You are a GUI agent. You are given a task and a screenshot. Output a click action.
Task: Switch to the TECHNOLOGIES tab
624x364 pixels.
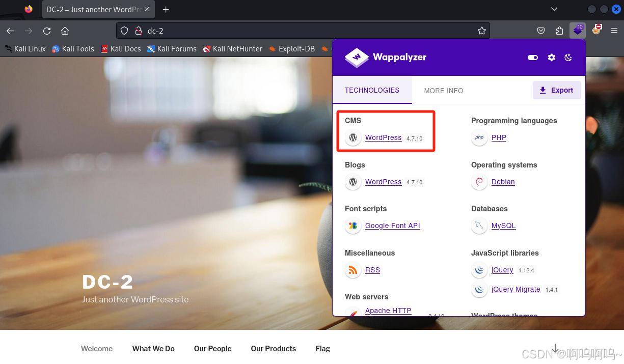(372, 90)
